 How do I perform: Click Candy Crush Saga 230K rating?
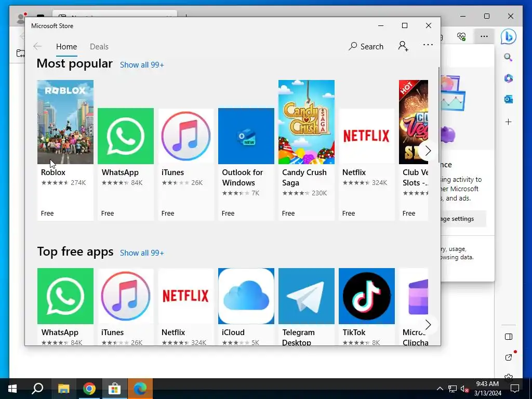[304, 193]
